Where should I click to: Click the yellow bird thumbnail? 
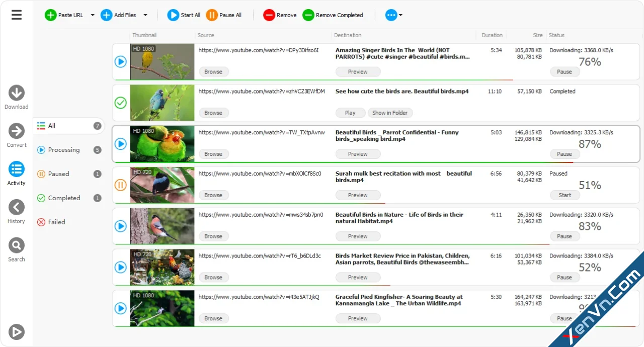click(x=162, y=61)
